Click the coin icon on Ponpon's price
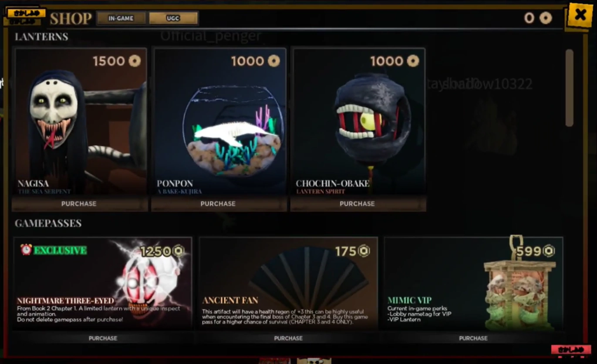This screenshot has width=597, height=364. click(x=273, y=61)
